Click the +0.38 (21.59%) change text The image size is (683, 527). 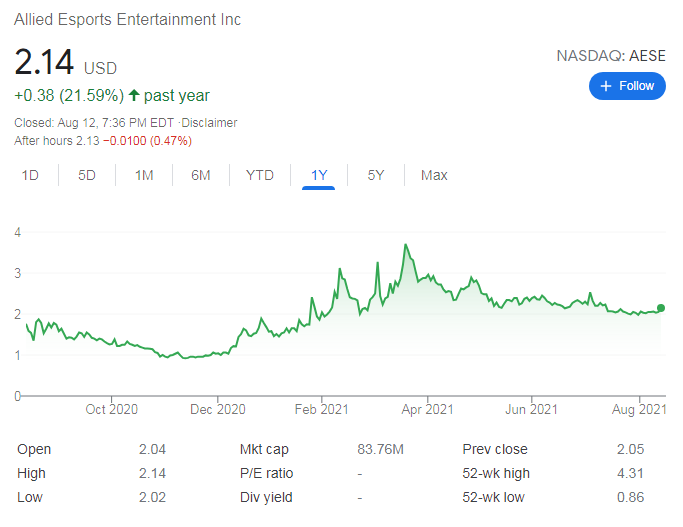[69, 95]
